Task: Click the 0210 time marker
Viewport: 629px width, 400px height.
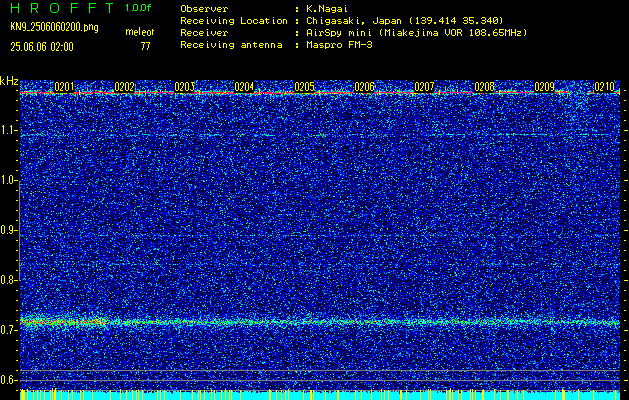Action: tap(605, 87)
